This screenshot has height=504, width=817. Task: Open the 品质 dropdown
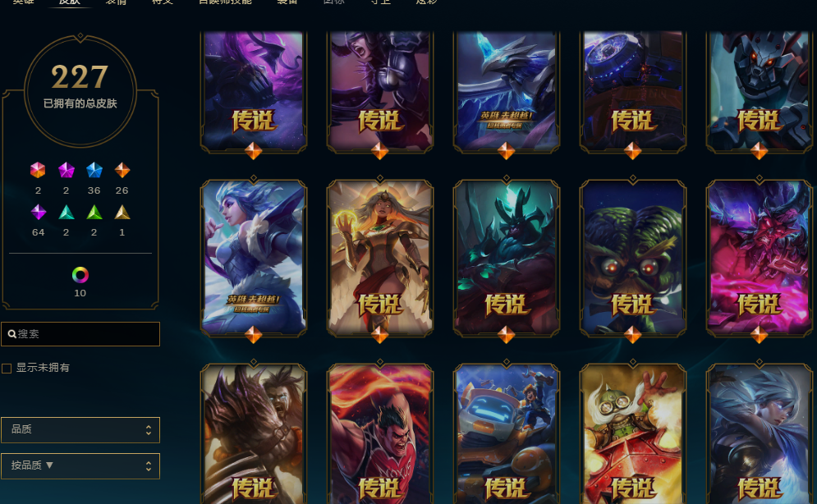tap(80, 429)
